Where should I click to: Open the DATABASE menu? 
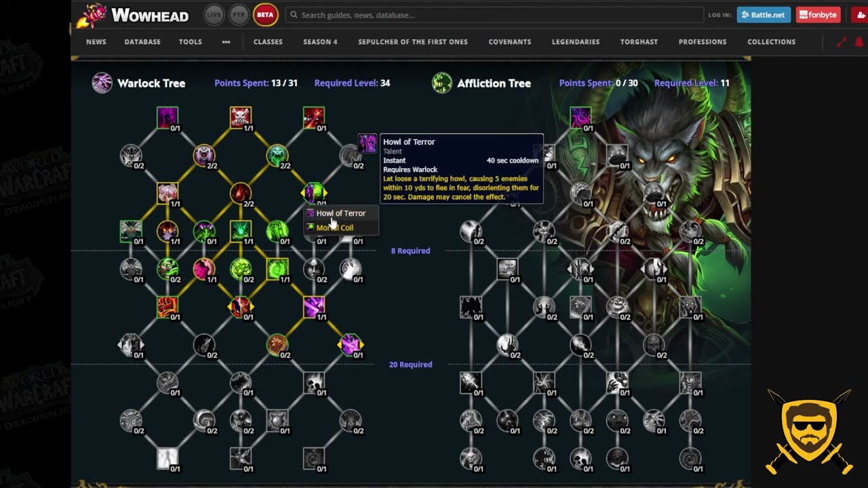[142, 42]
